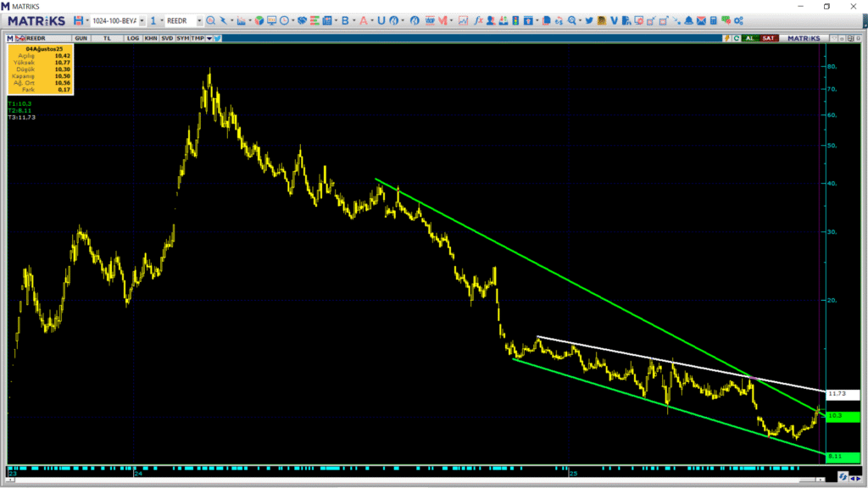Toggle the SYM chart option

(x=182, y=38)
